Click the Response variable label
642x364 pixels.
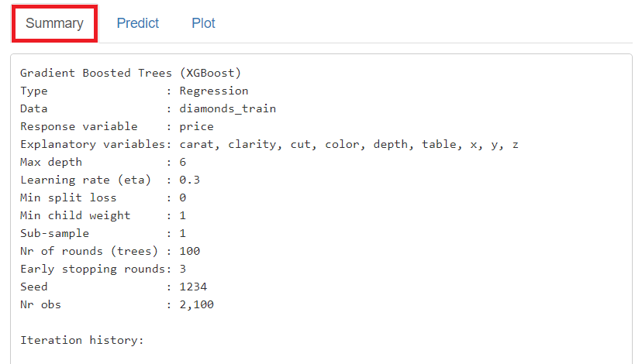tap(78, 126)
